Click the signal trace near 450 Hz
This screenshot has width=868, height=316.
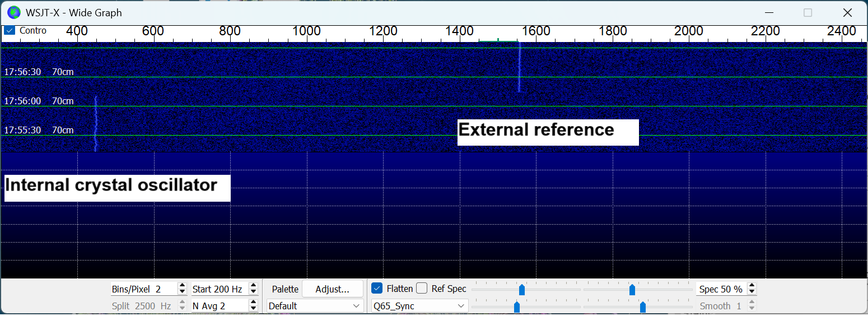[95, 124]
